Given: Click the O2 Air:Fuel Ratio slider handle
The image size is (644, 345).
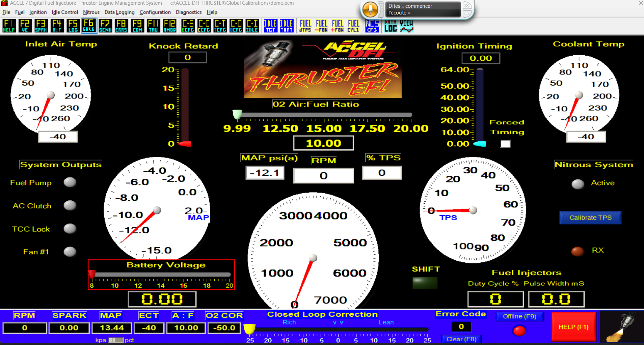Looking at the screenshot, I should 237,115.
